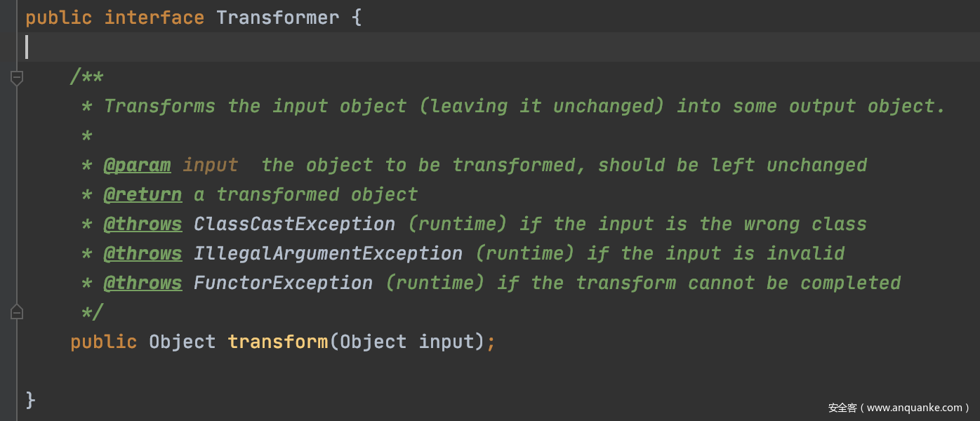Click the input parameter in the method signature

click(446, 342)
